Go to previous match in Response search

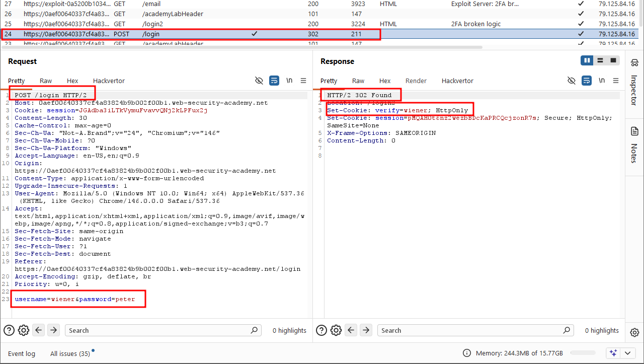click(x=351, y=330)
